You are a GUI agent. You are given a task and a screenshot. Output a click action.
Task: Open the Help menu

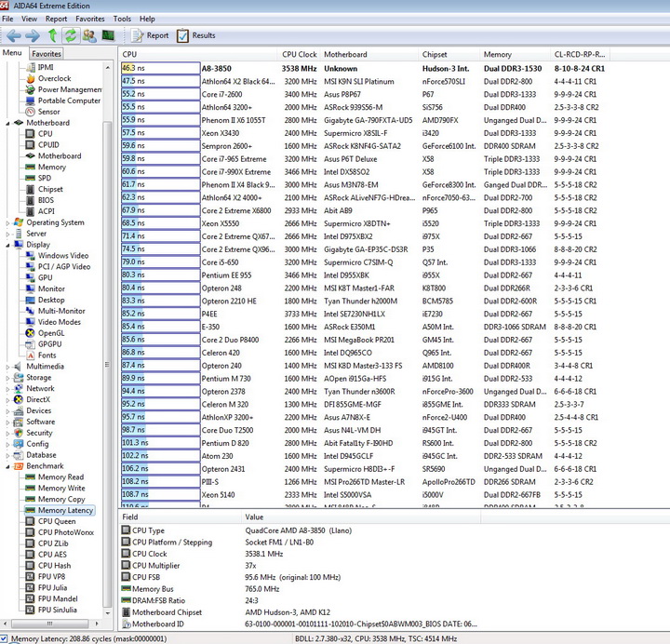pyautogui.click(x=147, y=19)
